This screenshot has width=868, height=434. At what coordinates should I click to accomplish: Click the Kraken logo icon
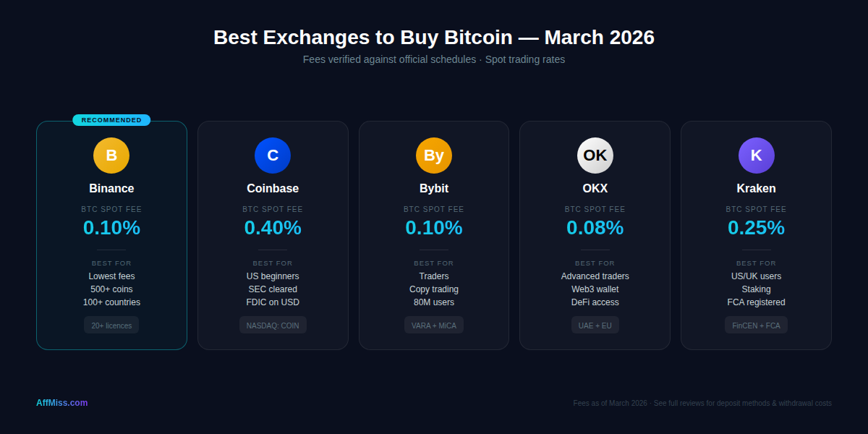756,155
